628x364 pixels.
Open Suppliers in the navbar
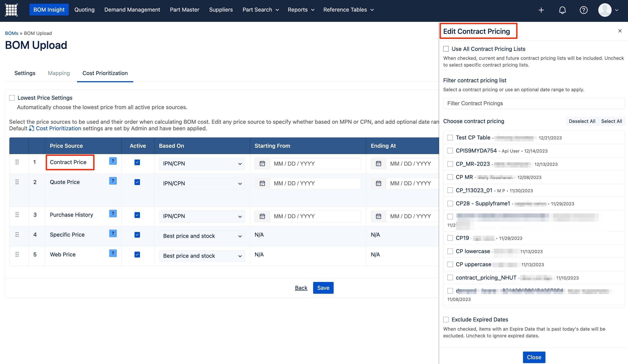pos(221,10)
